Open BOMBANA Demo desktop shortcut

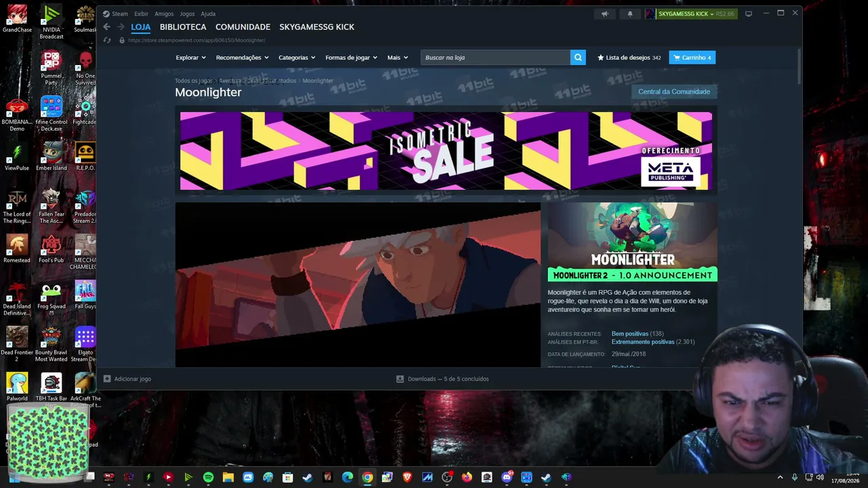[17, 115]
